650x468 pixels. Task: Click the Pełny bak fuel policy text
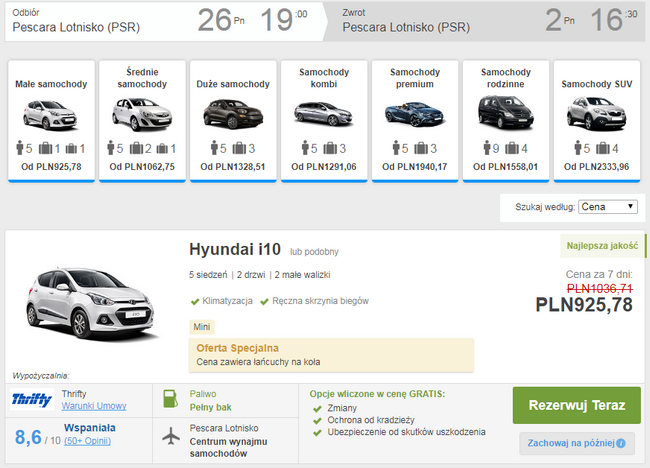tap(211, 407)
